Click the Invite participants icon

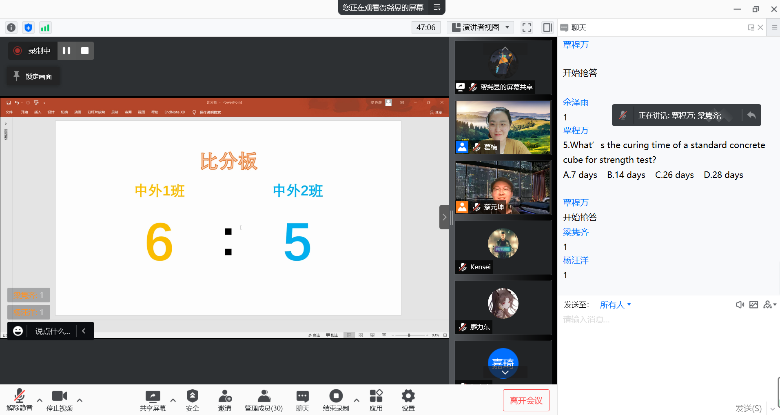[225, 399]
